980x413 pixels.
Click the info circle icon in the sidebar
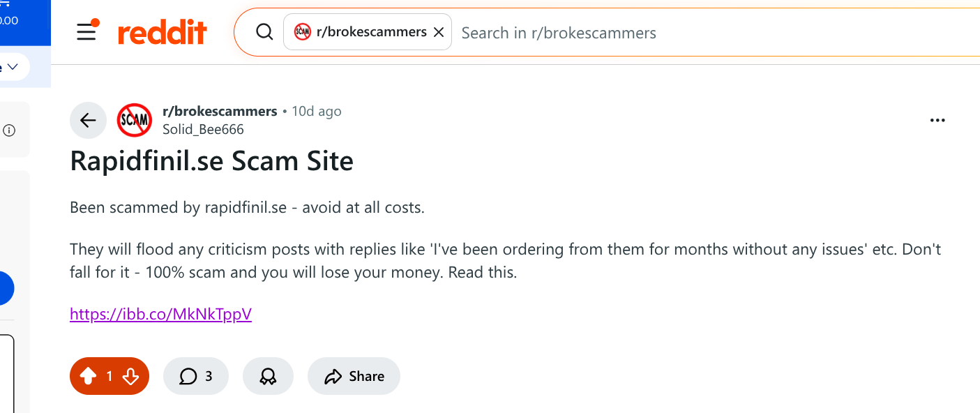[10, 128]
